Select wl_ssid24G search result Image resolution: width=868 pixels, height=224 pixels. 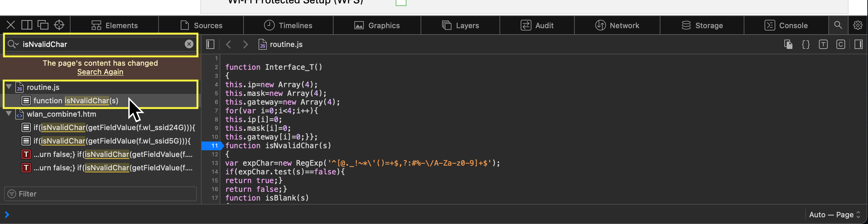tap(114, 127)
